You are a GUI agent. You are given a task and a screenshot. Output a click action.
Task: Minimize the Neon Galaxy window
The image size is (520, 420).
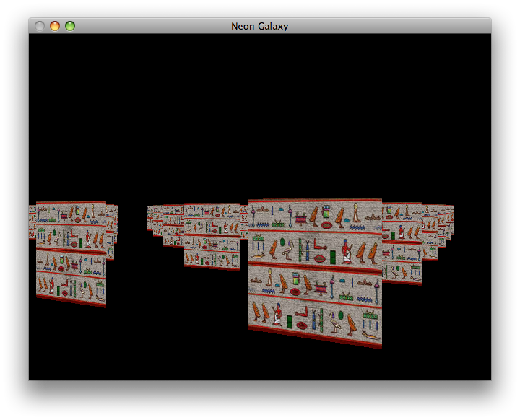coord(55,26)
